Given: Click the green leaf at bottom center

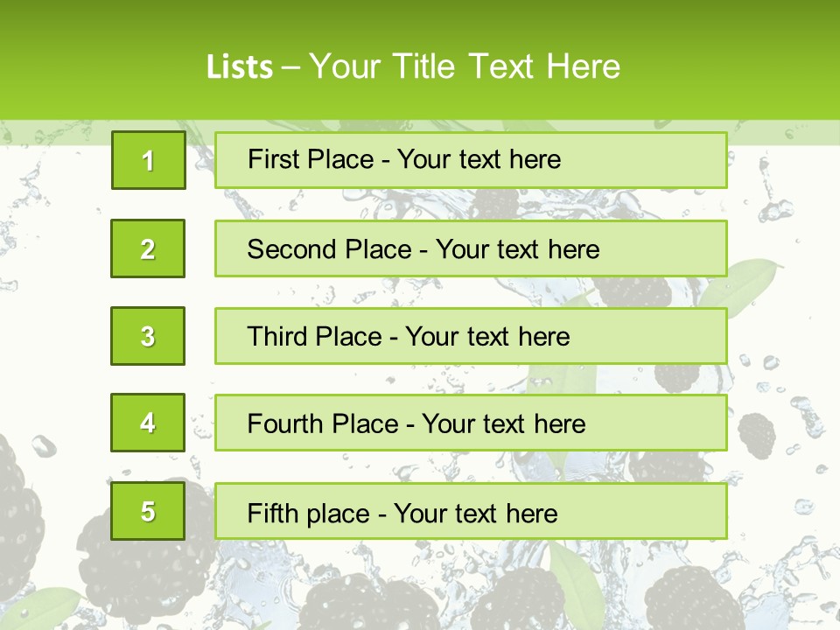Looking at the screenshot, I should (x=573, y=582).
